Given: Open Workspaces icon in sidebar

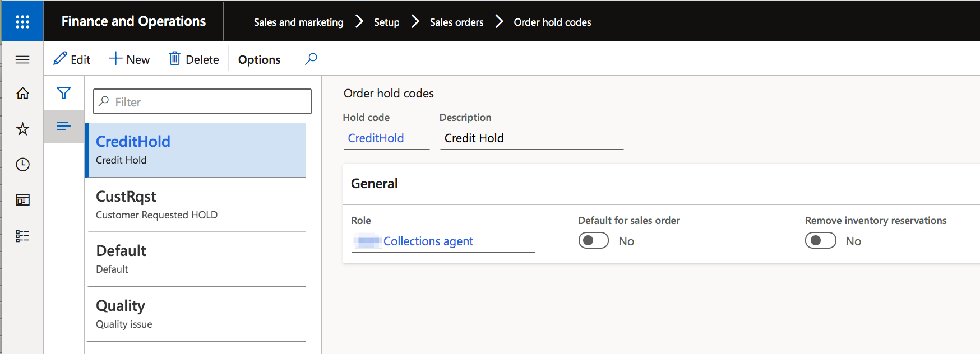Looking at the screenshot, I should coord(22,200).
